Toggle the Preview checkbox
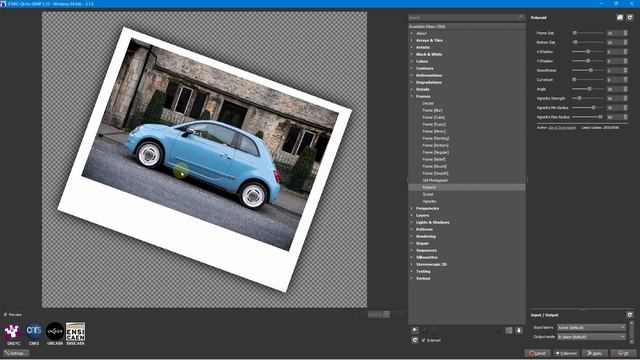 [x=5, y=315]
